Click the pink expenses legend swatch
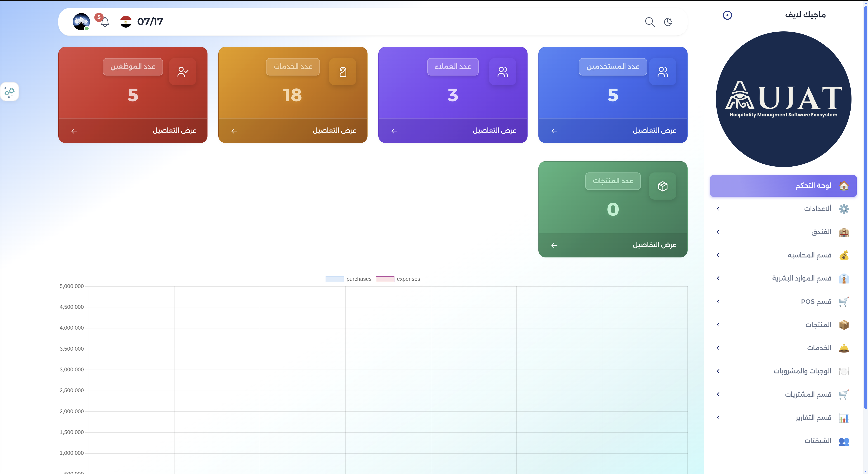 pyautogui.click(x=385, y=279)
